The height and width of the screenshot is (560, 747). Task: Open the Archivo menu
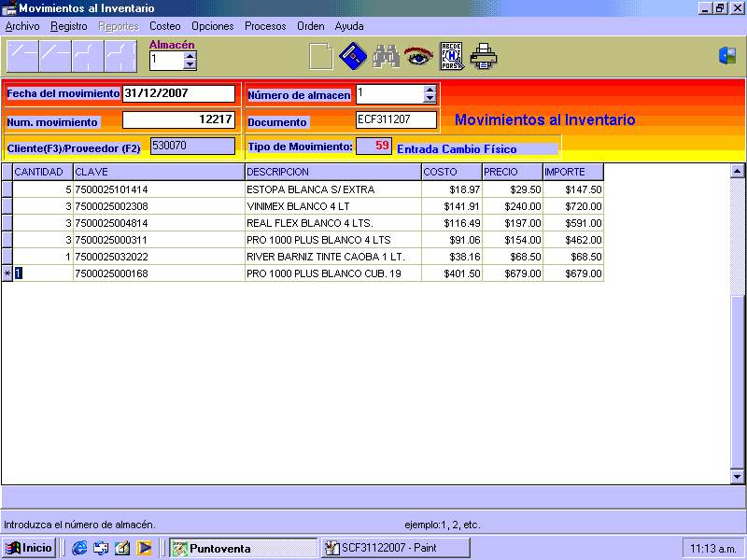tap(22, 26)
